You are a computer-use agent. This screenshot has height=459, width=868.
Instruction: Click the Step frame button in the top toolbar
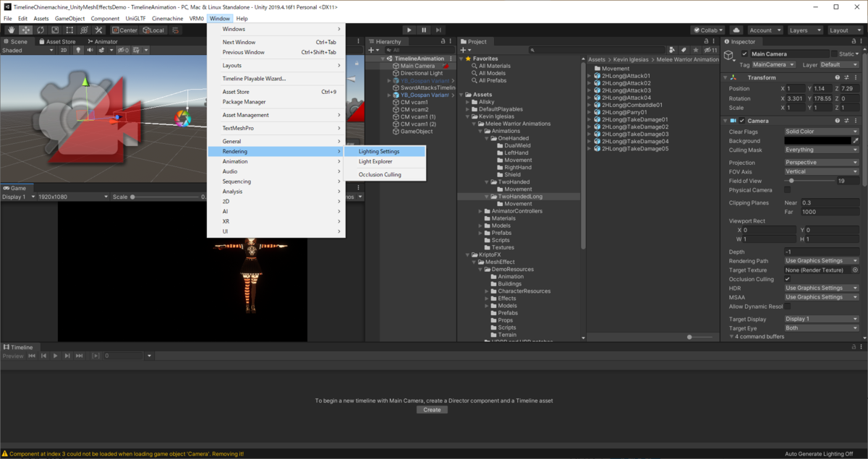tap(440, 30)
